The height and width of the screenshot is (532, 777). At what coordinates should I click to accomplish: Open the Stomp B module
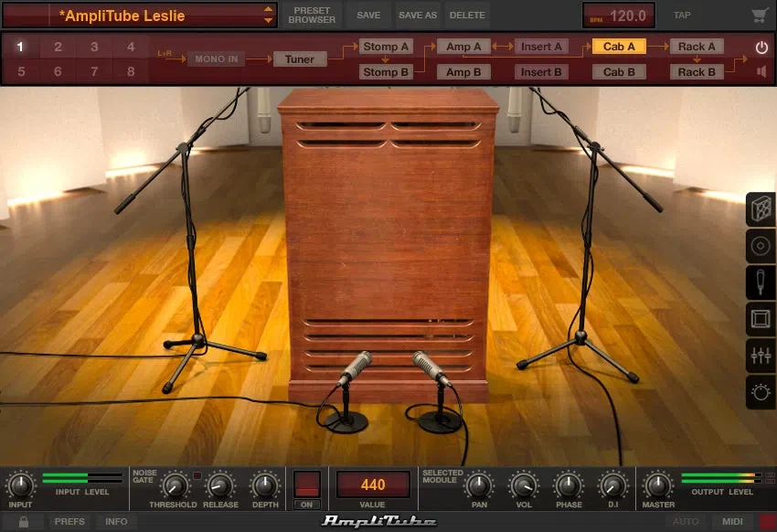pos(386,72)
